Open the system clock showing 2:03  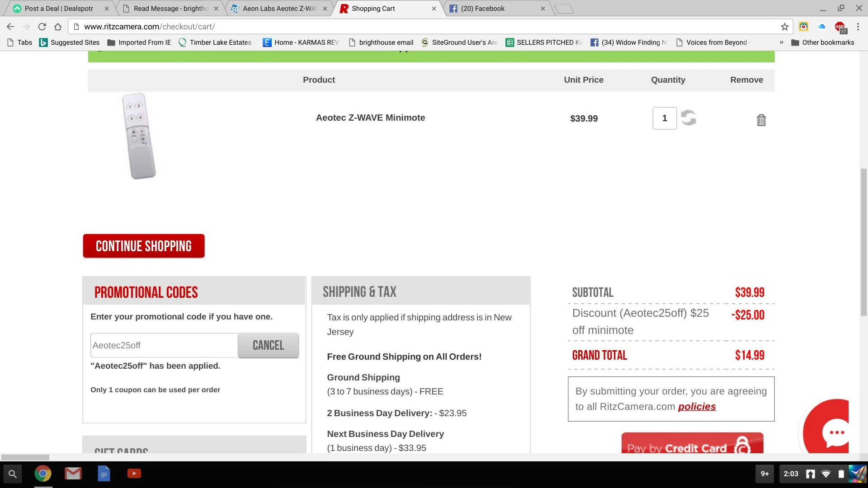791,474
